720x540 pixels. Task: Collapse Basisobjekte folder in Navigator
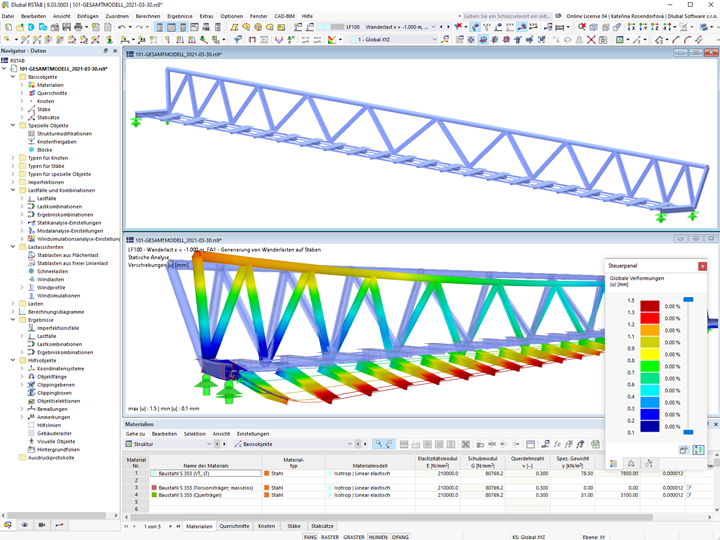pos(13,77)
